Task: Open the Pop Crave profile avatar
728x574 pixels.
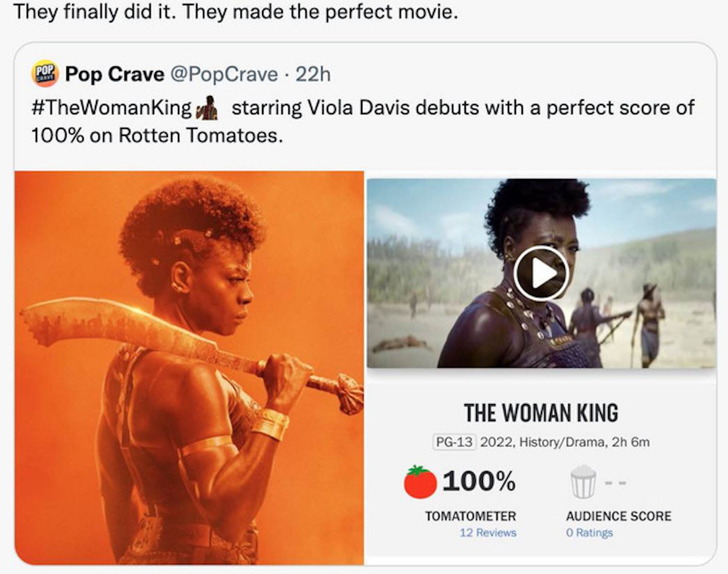Action: (x=45, y=74)
